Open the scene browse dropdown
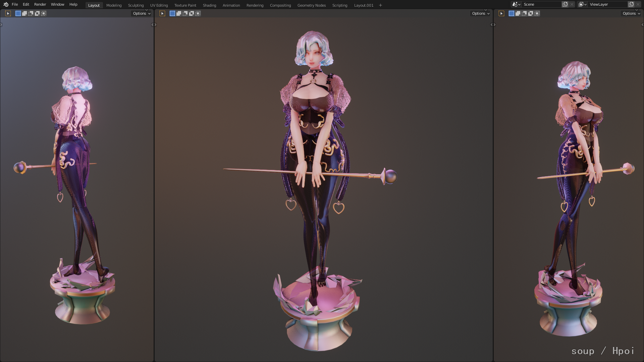The width and height of the screenshot is (644, 362). [x=516, y=4]
